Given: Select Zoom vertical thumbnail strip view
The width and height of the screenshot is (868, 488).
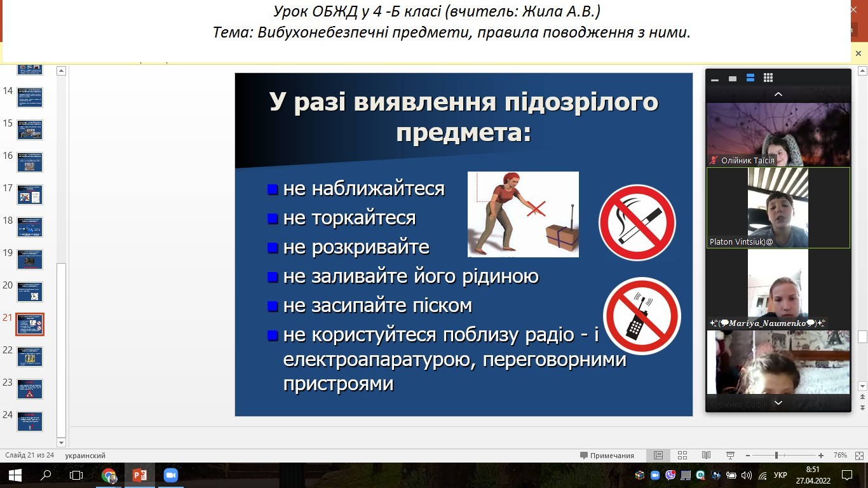Looking at the screenshot, I should [750, 78].
